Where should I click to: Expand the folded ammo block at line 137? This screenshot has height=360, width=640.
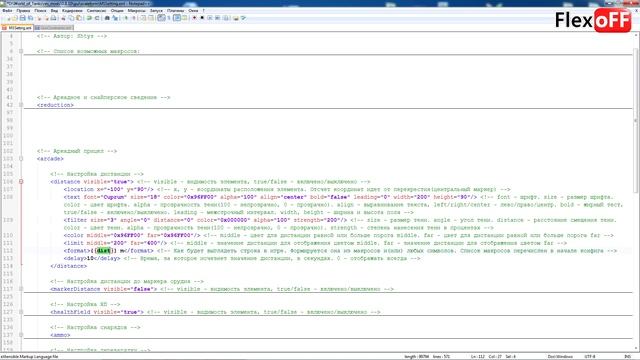click(21, 335)
